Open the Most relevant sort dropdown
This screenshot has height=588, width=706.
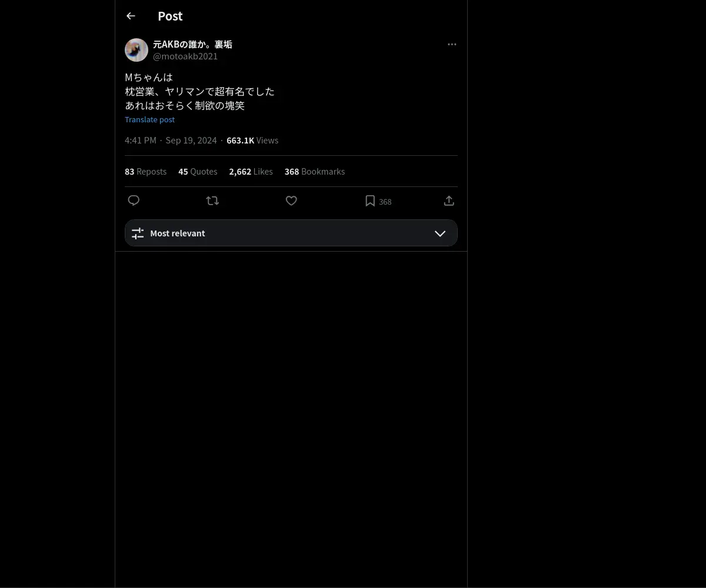coord(291,233)
